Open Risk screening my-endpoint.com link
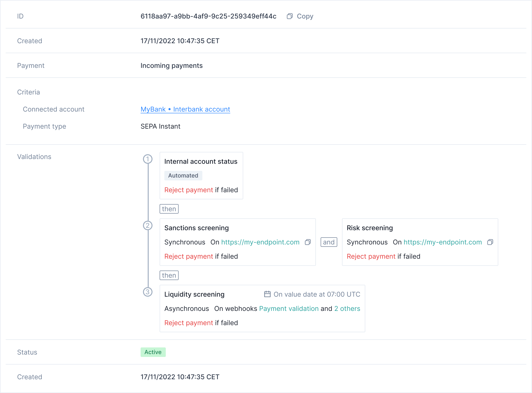The height and width of the screenshot is (393, 532). click(x=442, y=242)
